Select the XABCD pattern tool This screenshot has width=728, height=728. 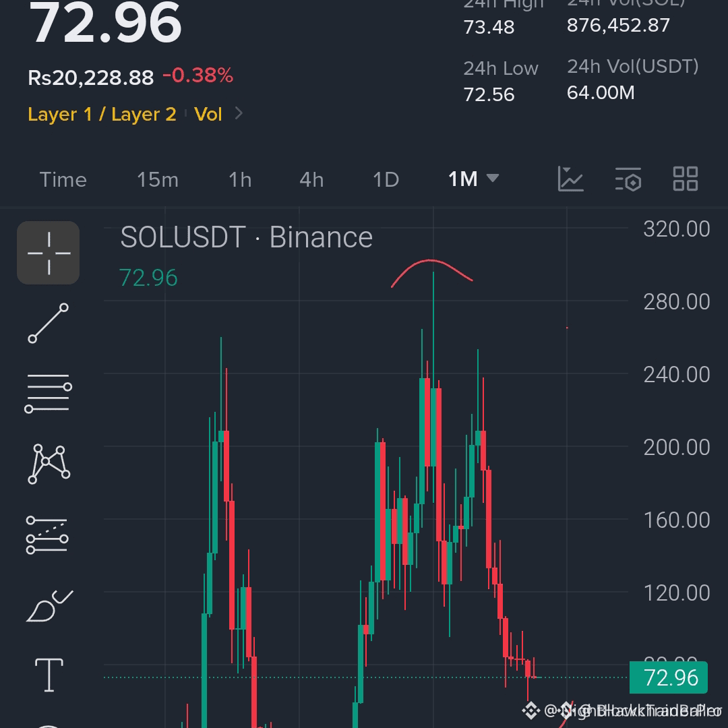49,464
